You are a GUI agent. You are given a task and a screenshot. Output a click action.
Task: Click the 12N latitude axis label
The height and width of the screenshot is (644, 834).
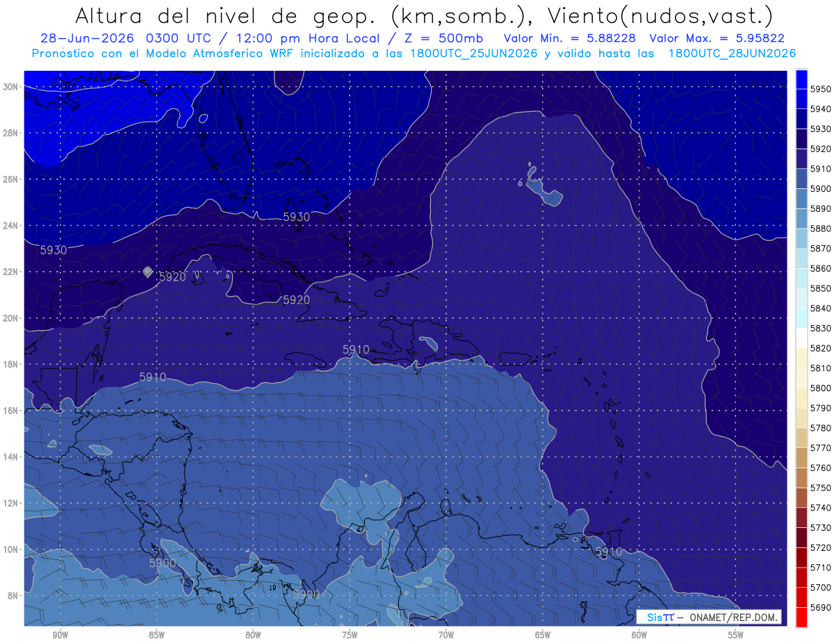pos(10,503)
